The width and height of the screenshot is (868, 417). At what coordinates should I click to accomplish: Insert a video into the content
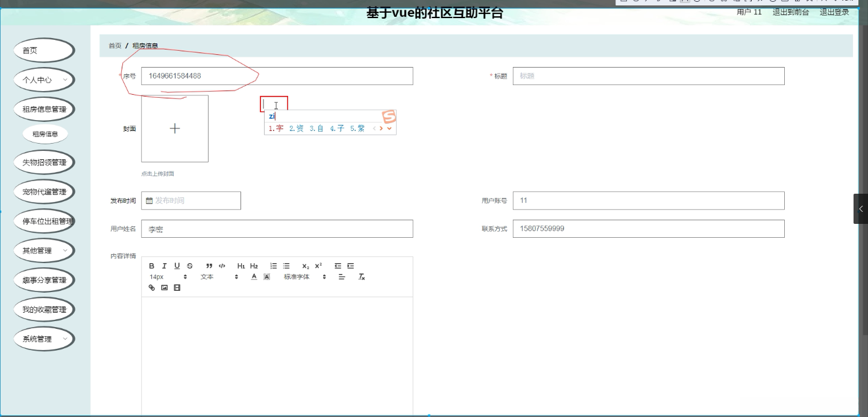pyautogui.click(x=177, y=288)
